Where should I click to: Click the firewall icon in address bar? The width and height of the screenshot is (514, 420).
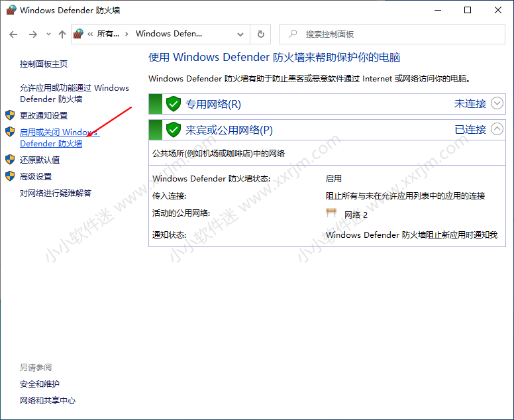[x=79, y=34]
